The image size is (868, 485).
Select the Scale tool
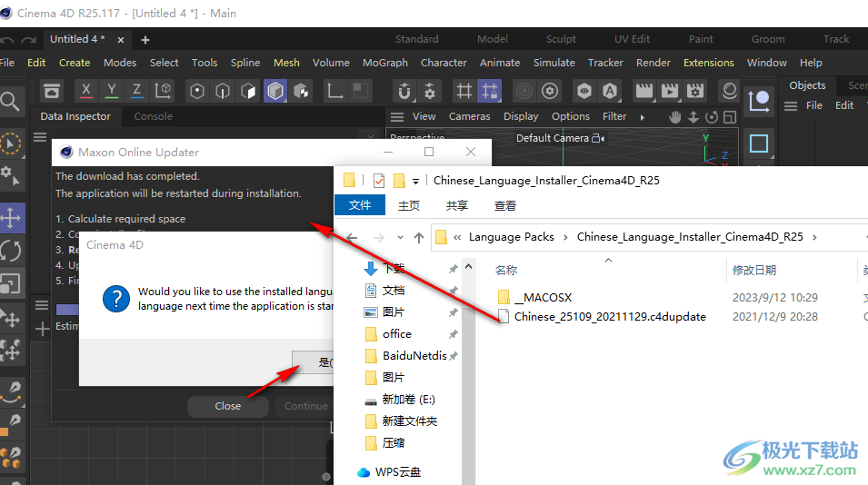[x=11, y=283]
